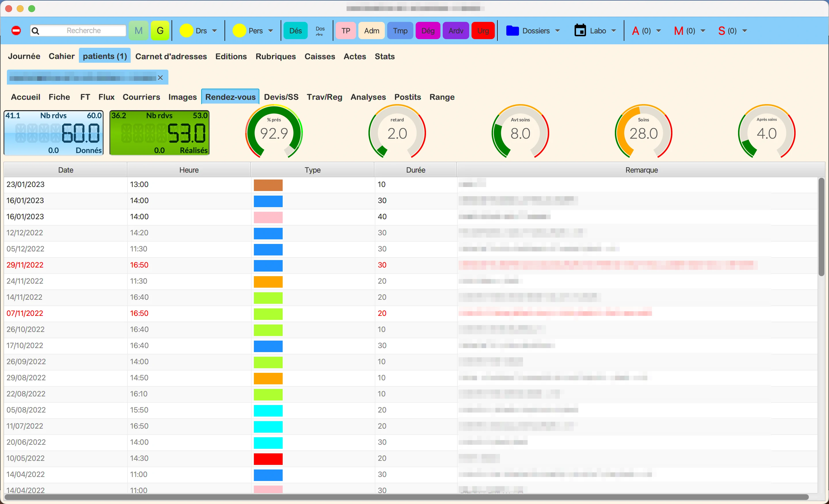Click the search magnifier icon

pos(35,31)
